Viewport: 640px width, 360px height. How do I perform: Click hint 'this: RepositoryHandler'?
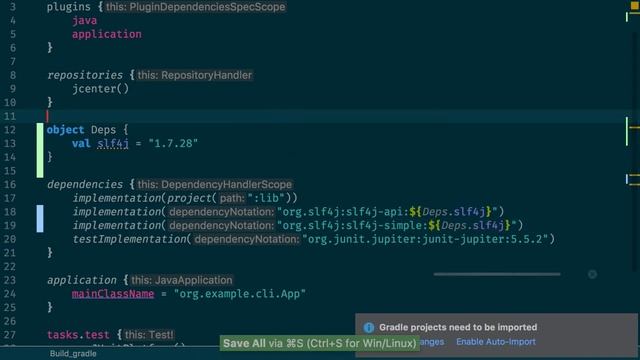click(x=194, y=75)
